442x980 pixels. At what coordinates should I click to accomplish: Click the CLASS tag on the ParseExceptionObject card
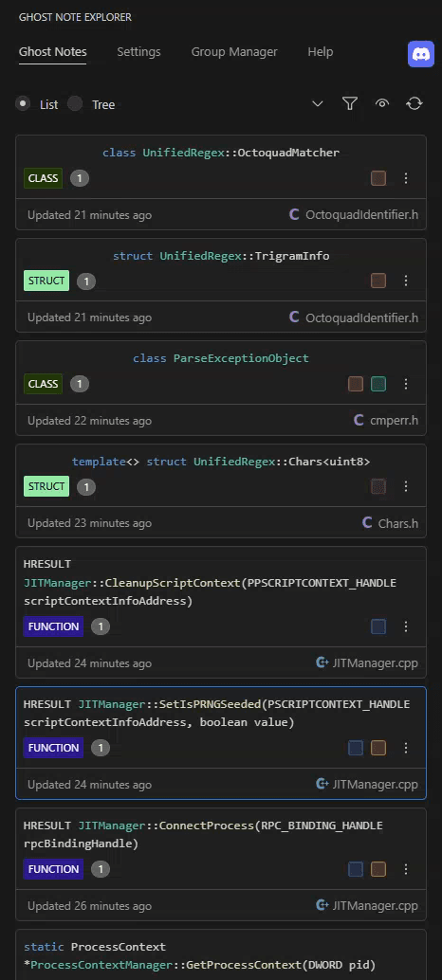click(43, 384)
